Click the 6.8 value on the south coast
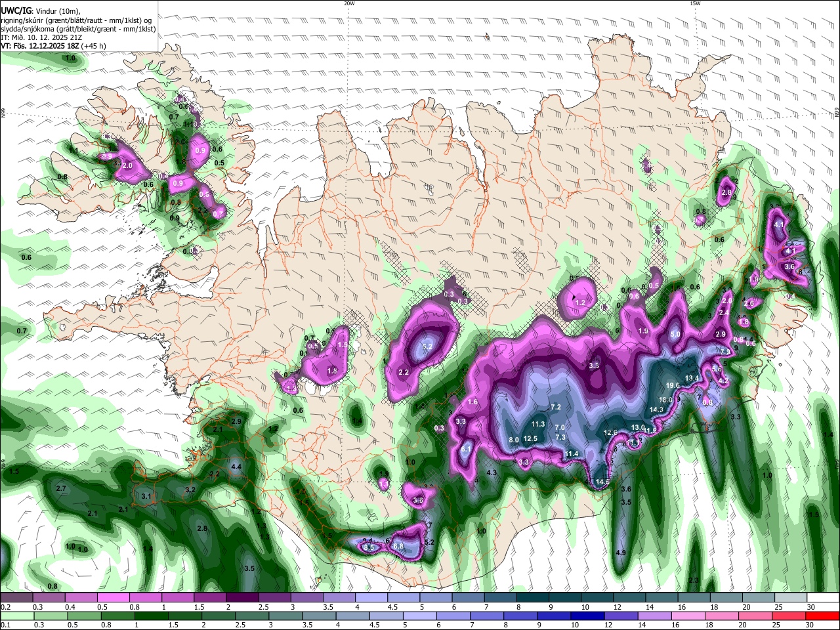Viewport: 840px width, 630px height. coord(398,546)
